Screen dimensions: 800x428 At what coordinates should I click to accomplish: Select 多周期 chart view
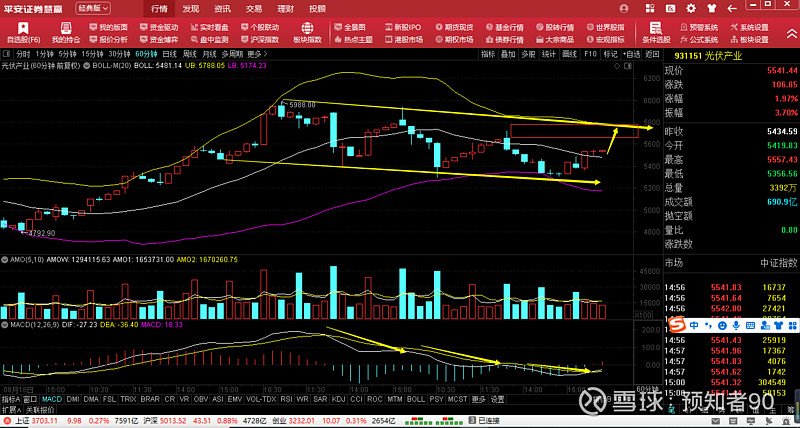(x=232, y=54)
